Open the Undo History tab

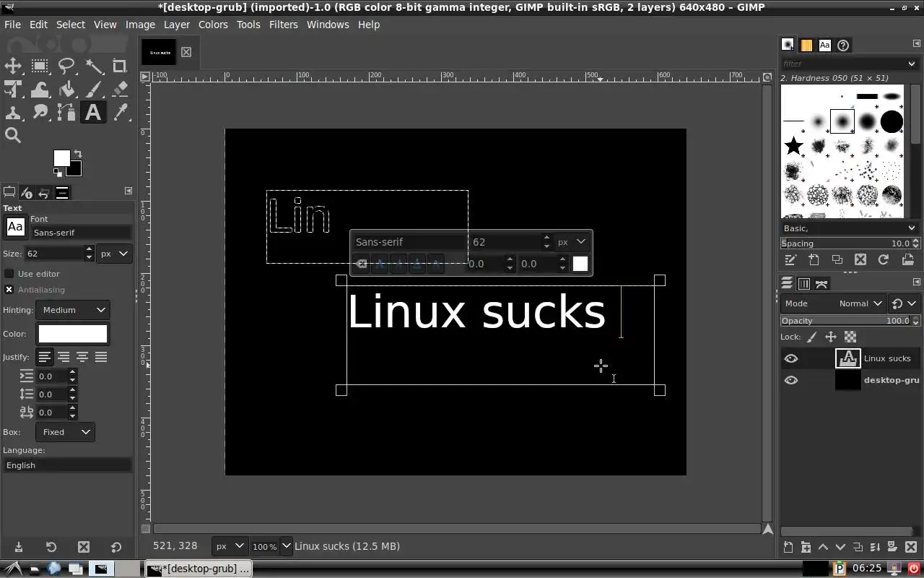[x=44, y=193]
